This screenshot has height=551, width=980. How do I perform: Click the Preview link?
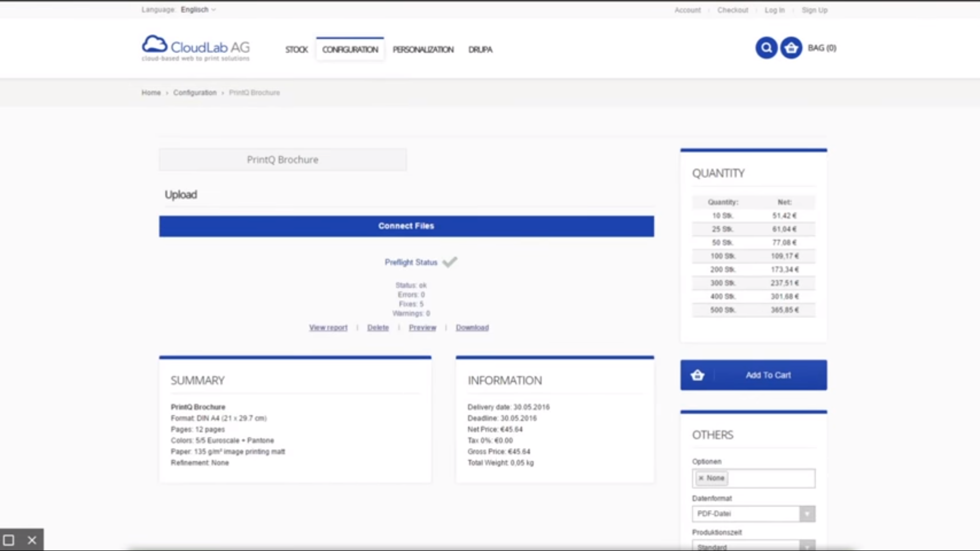click(x=423, y=328)
